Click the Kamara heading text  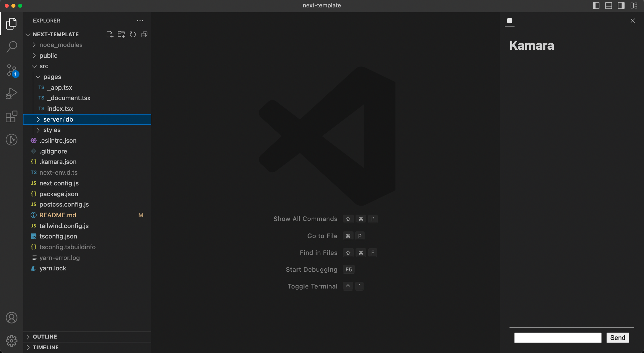(532, 45)
